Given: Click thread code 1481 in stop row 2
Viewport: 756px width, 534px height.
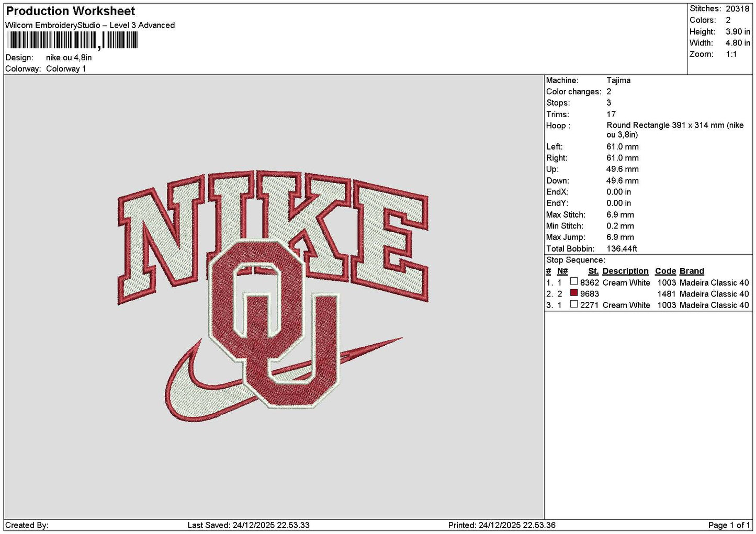Looking at the screenshot, I should point(667,294).
